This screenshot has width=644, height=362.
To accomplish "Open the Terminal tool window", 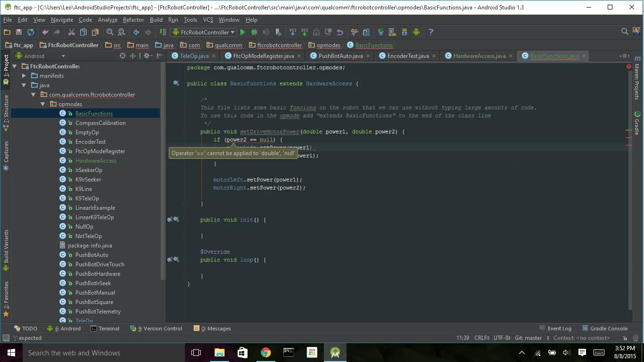I will pos(105,329).
